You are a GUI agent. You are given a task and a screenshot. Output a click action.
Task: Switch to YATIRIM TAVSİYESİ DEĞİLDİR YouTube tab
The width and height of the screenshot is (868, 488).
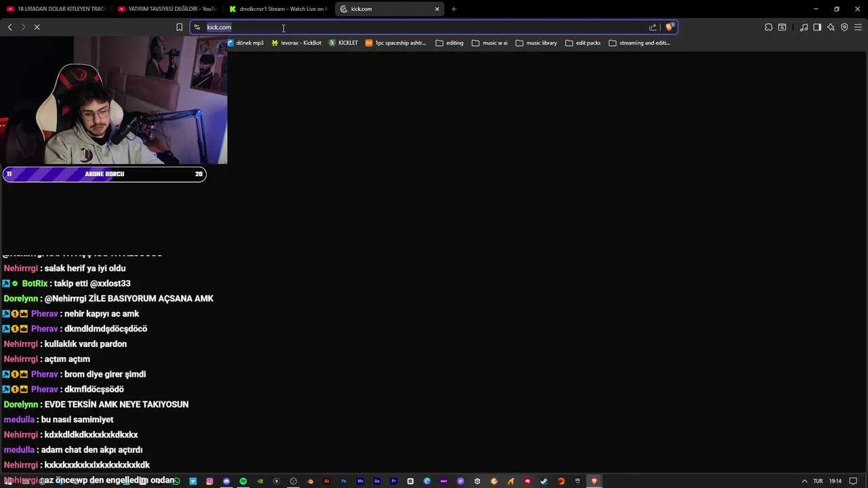click(x=167, y=9)
